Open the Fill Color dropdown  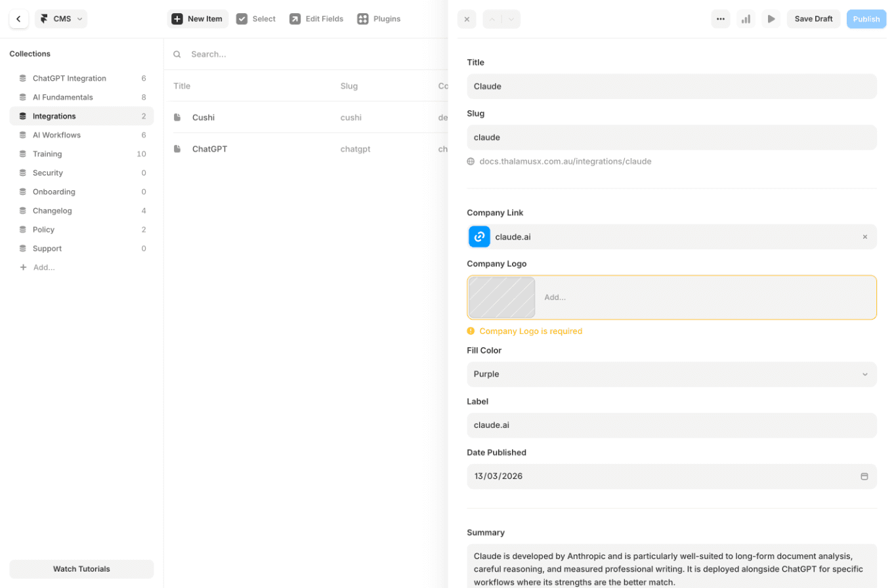point(672,374)
